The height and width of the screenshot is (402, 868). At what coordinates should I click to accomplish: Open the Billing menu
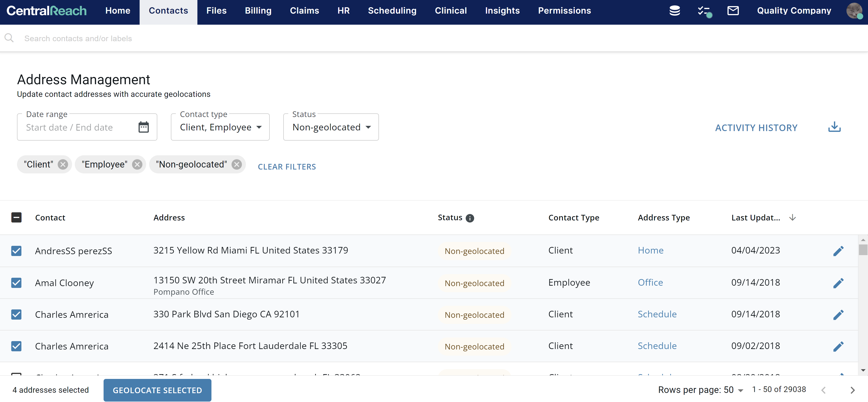(x=258, y=11)
